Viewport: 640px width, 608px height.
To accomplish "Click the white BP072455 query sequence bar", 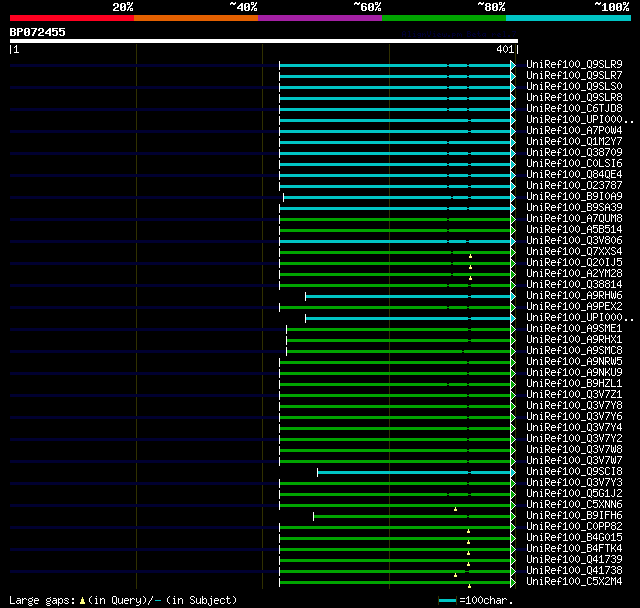I will 264,41.
